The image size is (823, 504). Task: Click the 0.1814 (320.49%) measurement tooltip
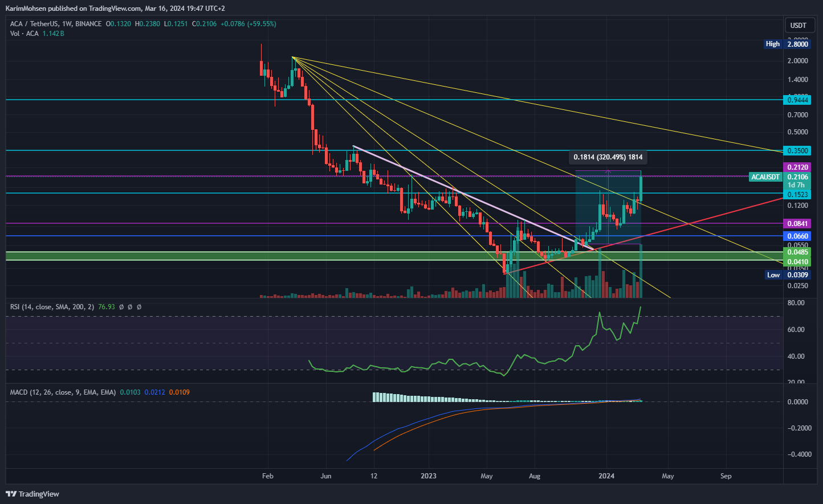(608, 157)
